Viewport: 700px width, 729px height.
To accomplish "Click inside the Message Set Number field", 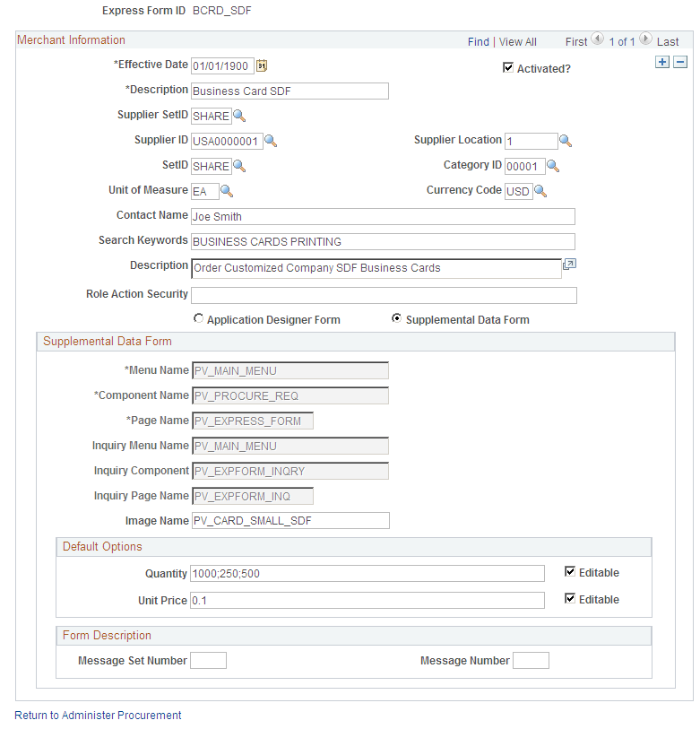I will click(x=208, y=660).
